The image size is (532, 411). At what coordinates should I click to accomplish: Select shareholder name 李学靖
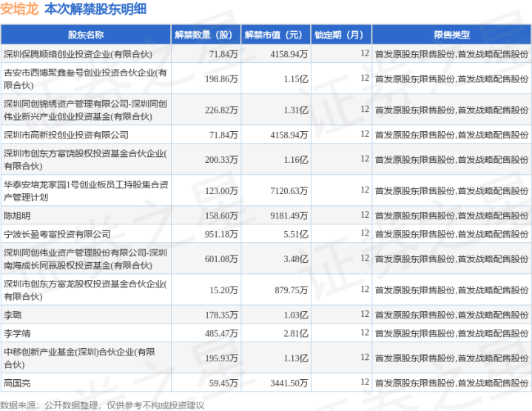point(17,333)
